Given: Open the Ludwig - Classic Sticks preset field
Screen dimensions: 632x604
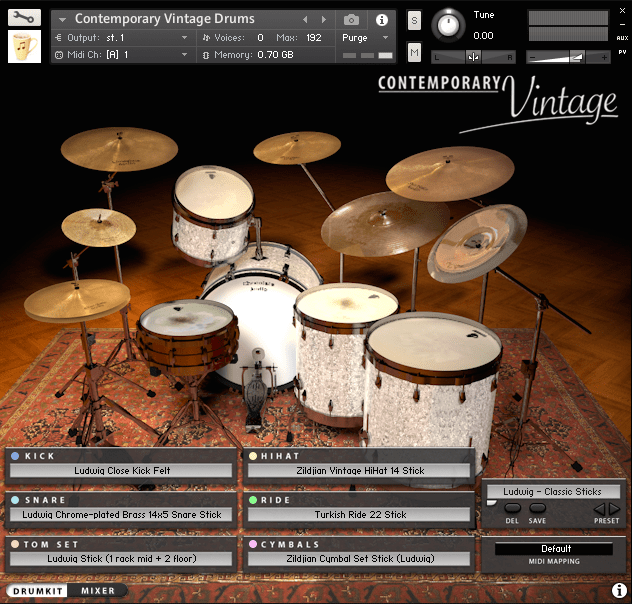Looking at the screenshot, I should point(553,492).
